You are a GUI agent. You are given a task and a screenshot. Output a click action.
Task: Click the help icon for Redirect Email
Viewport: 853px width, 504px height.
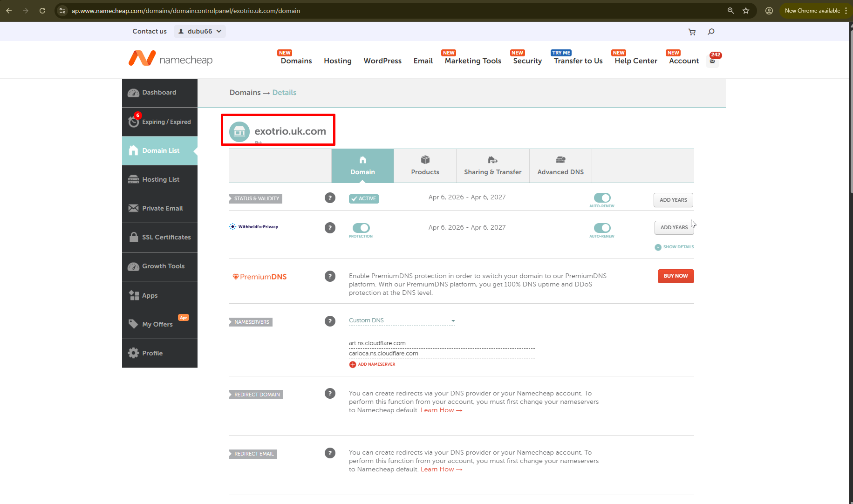pyautogui.click(x=330, y=453)
